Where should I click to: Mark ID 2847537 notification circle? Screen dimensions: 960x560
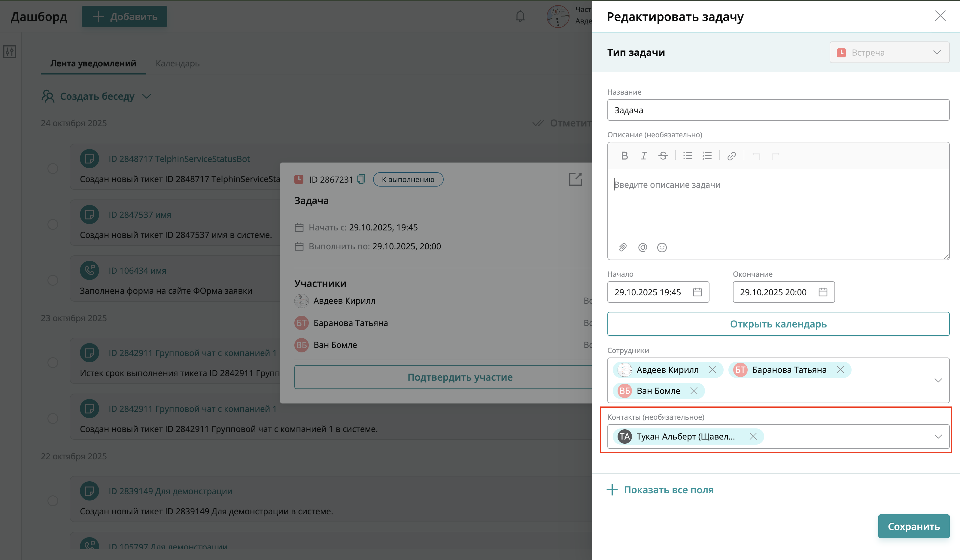(x=53, y=224)
